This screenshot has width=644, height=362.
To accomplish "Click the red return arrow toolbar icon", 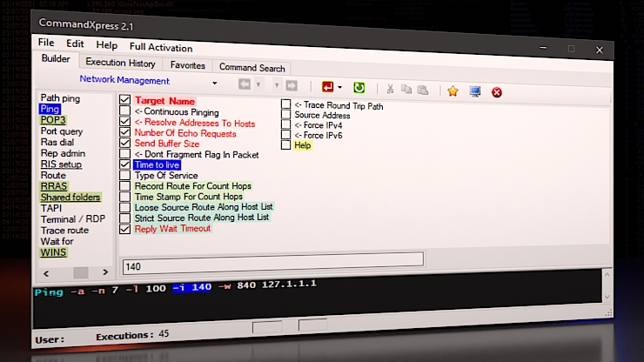I will click(x=328, y=87).
